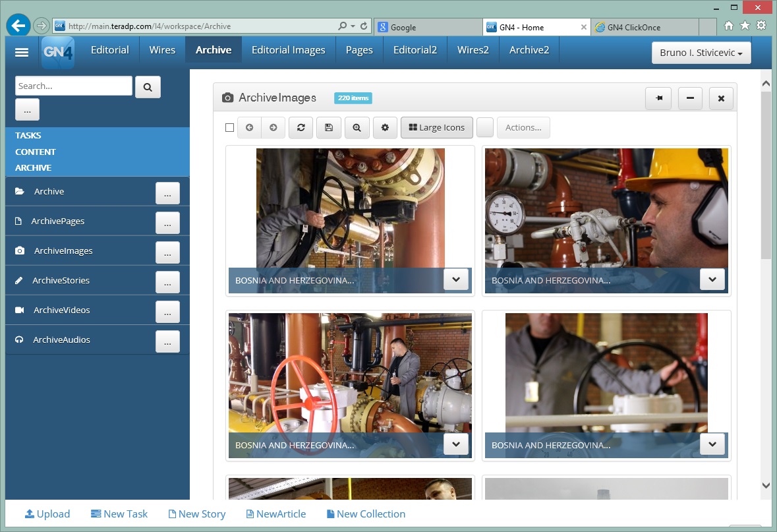
Task: Select CONTENT section in sidebar
Action: [35, 152]
